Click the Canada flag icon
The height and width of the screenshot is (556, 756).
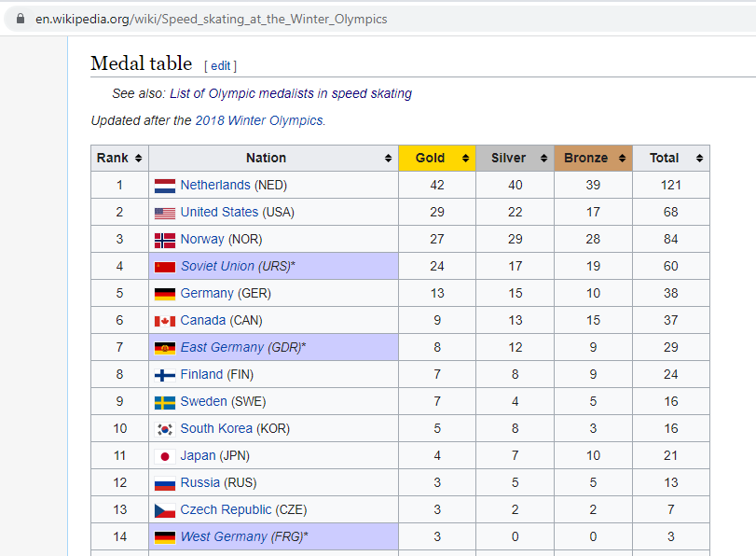click(x=165, y=321)
